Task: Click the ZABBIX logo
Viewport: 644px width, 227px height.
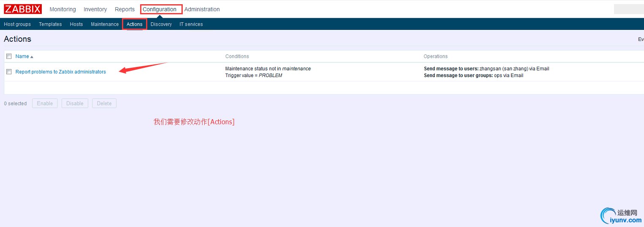Action: 23,9
